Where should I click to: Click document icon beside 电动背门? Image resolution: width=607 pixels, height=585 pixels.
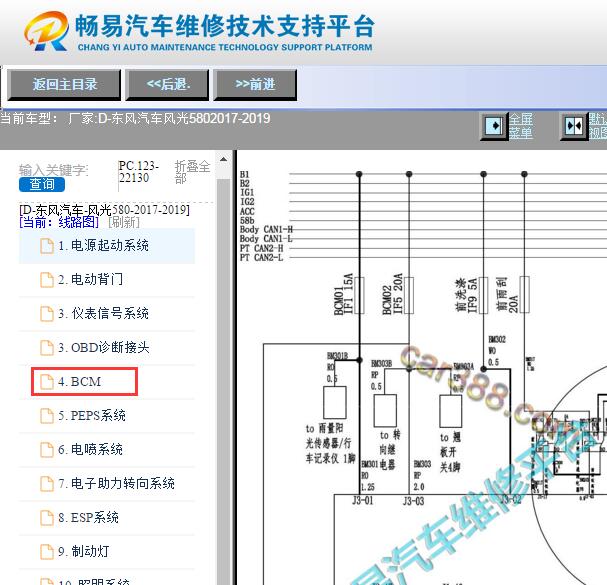(47, 280)
